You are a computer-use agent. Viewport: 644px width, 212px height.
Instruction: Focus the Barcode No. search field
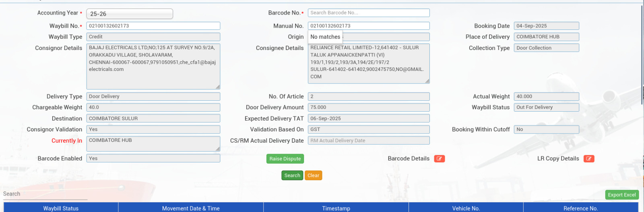[368, 13]
